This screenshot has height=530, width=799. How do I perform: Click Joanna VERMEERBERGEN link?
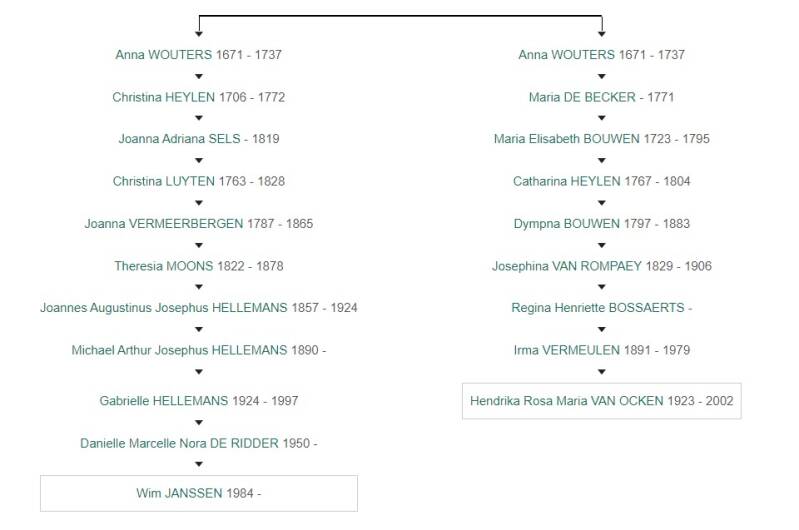tap(198, 223)
